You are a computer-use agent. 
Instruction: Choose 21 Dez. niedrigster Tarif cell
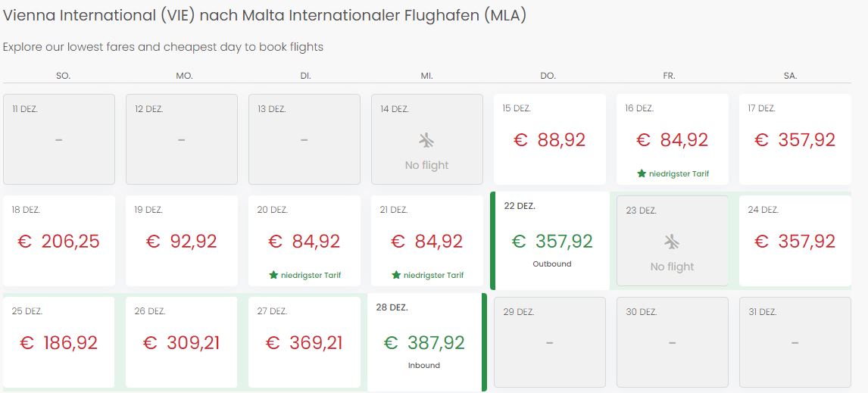click(426, 241)
